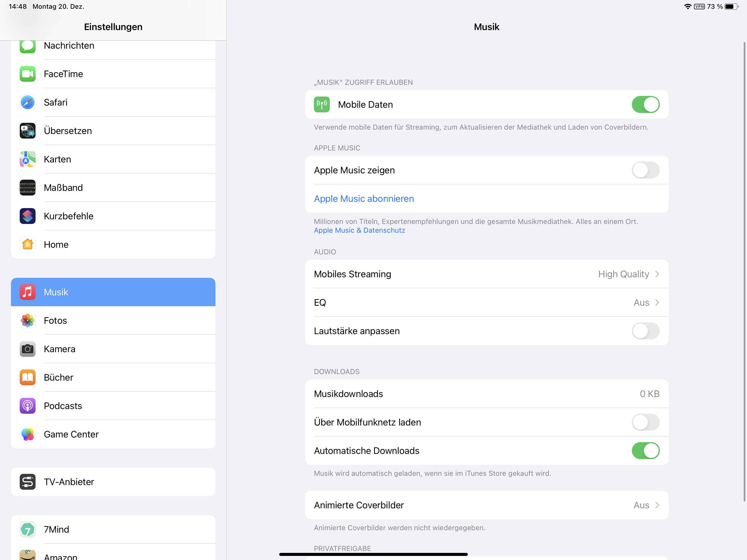747x560 pixels.
Task: Select the Karten maps icon
Action: [x=27, y=159]
